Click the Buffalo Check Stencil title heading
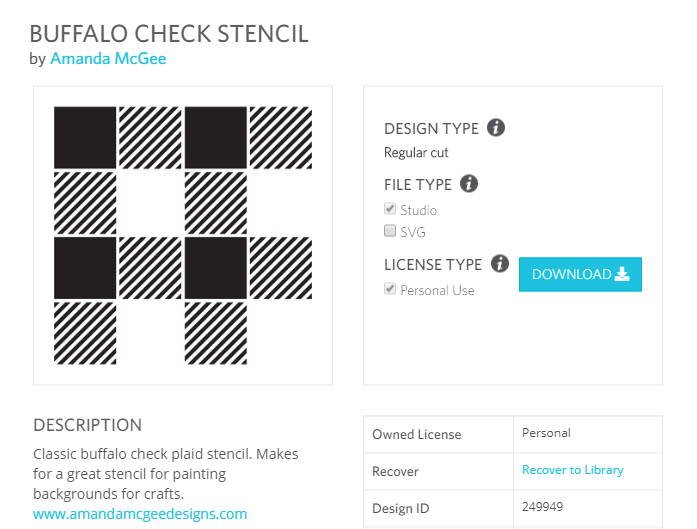697x529 pixels. 169,34
